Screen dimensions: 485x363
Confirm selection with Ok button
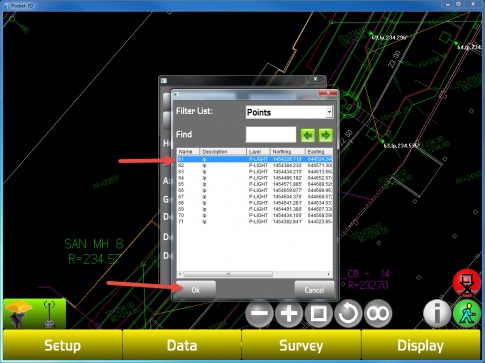[x=196, y=290]
